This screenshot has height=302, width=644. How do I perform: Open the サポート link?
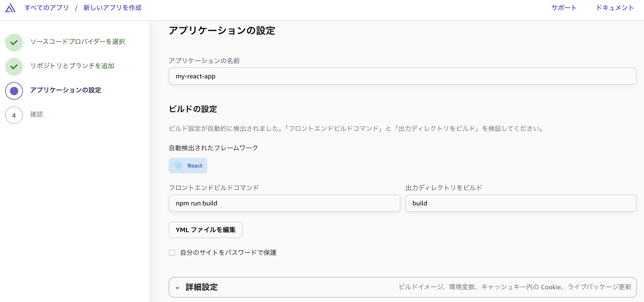564,8
